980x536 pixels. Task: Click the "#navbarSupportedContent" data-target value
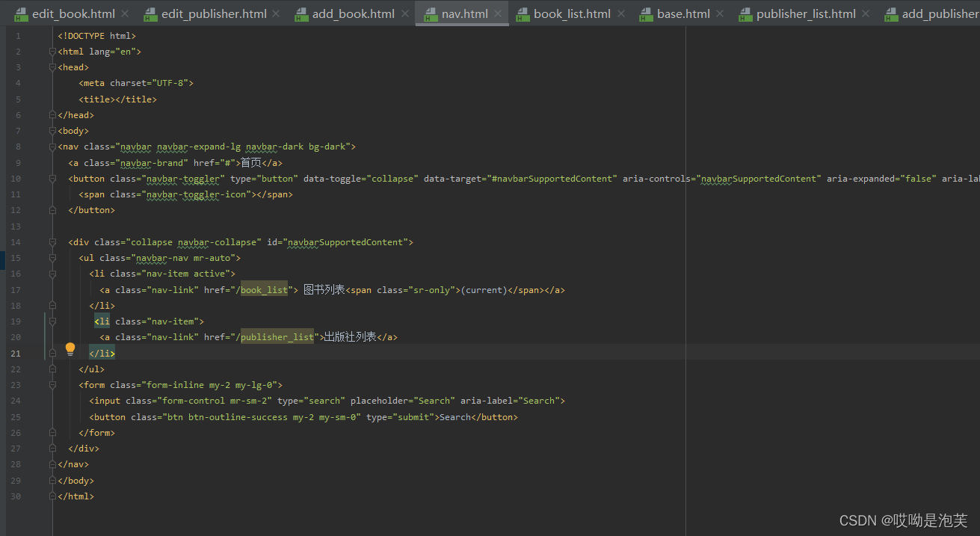pyautogui.click(x=552, y=179)
